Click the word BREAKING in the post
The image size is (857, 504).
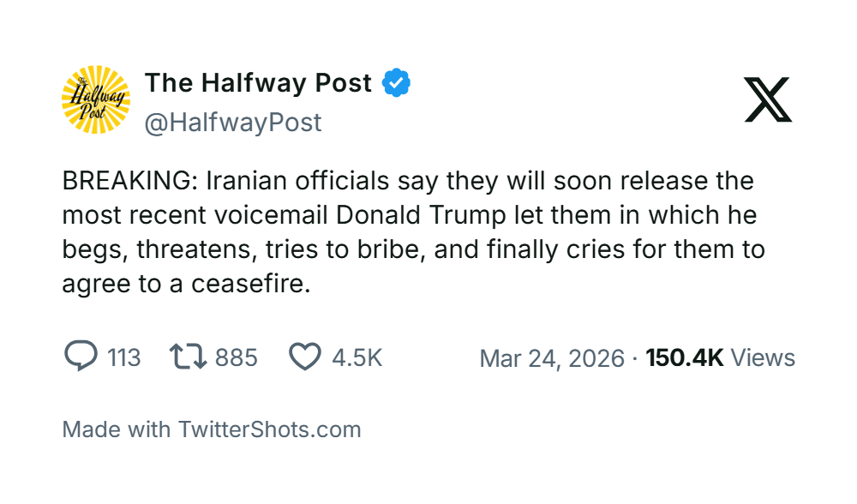tap(118, 182)
